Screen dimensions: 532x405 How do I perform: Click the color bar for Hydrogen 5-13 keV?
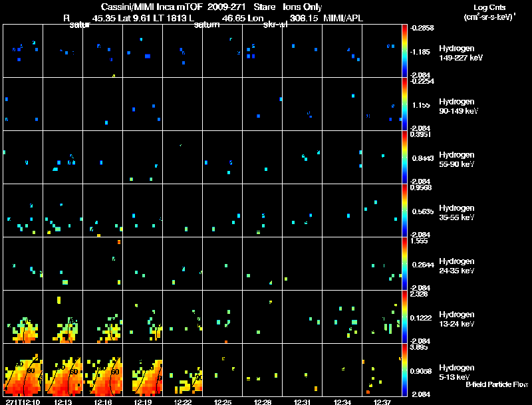pos(404,370)
